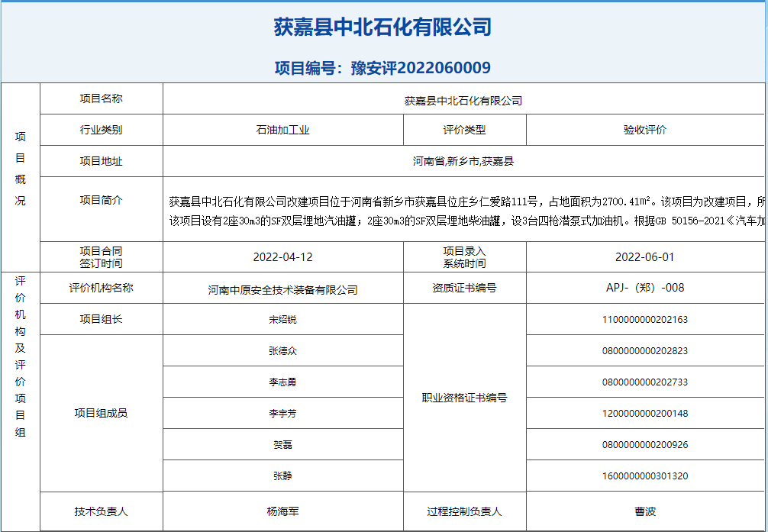Select process control lead 曹波
This screenshot has width=768, height=532.
pyautogui.click(x=645, y=511)
